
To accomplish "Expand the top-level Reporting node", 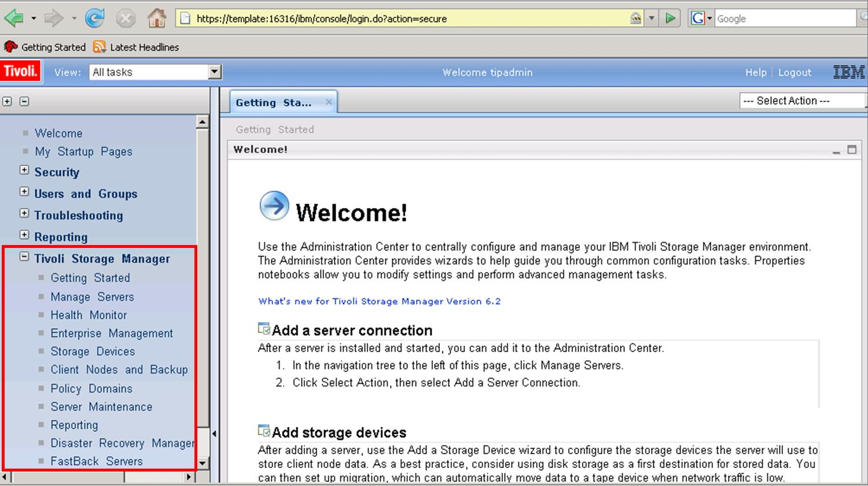I will [24, 235].
